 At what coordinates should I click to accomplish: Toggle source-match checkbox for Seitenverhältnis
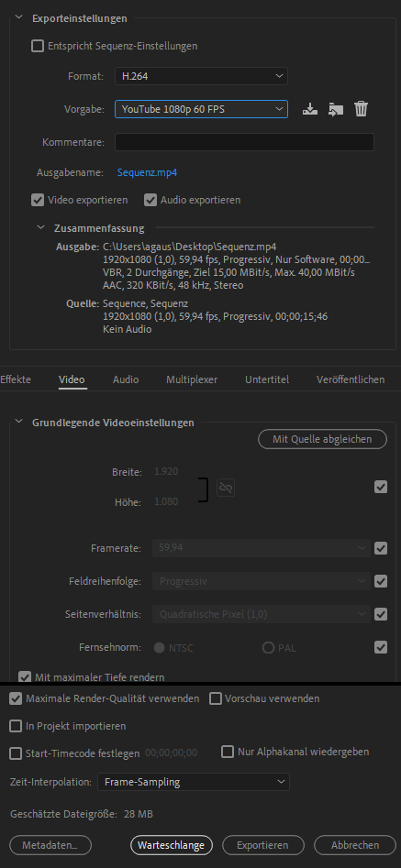381,614
